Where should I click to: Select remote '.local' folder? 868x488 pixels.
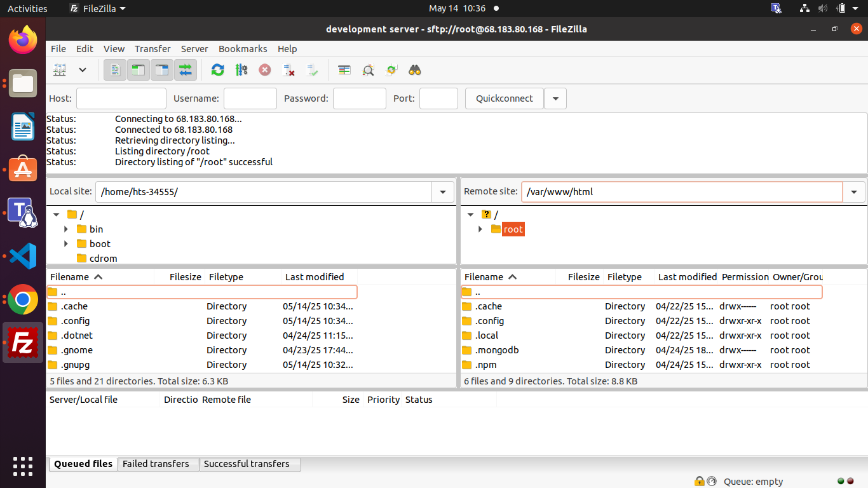[x=642, y=335]
